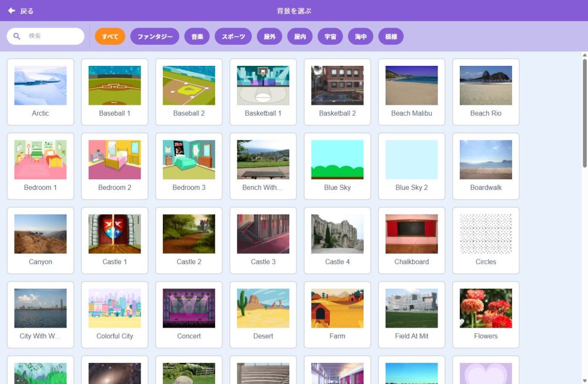Screen dimensions: 588x384
Task: Open the Colorful City backdrop
Action: pos(115,315)
